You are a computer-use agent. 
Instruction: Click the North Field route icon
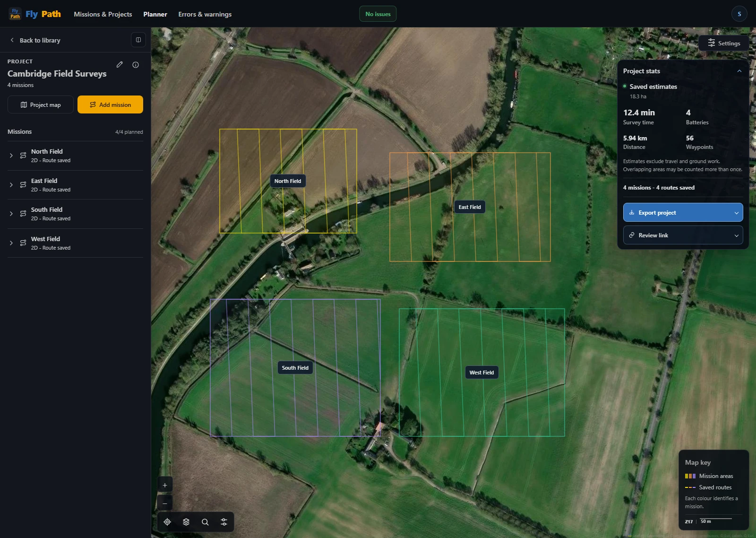(x=23, y=156)
